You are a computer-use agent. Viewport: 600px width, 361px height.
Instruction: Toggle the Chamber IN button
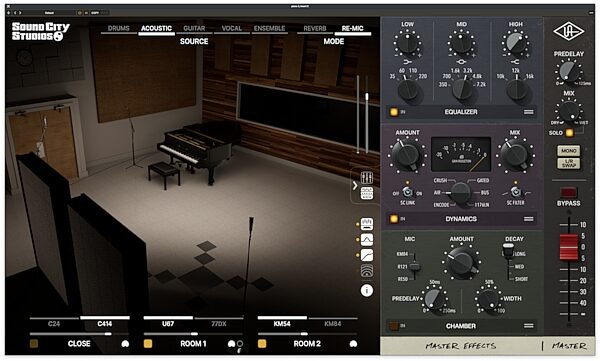pos(394,326)
